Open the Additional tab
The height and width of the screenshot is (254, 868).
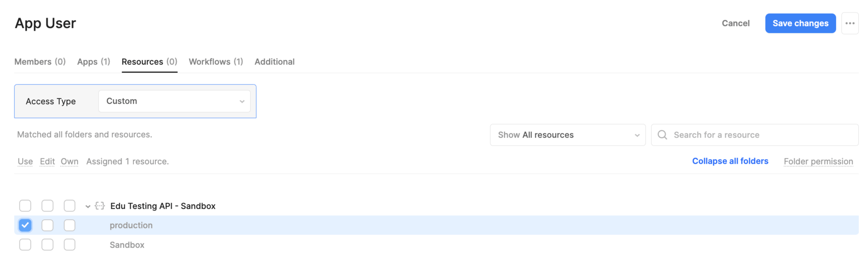(274, 62)
